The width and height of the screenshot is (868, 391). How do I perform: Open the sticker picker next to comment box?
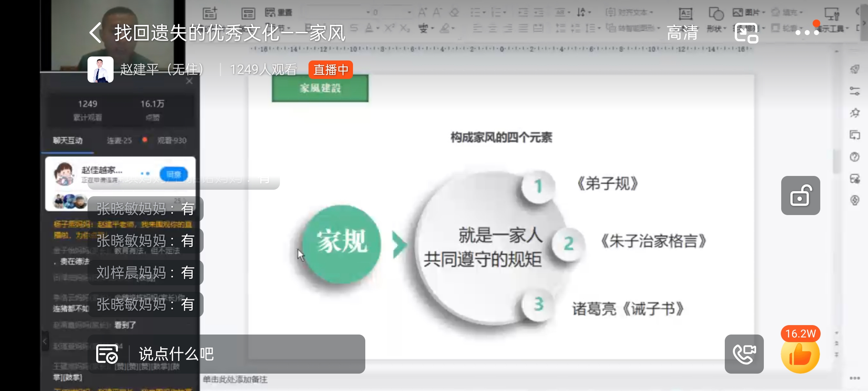107,354
